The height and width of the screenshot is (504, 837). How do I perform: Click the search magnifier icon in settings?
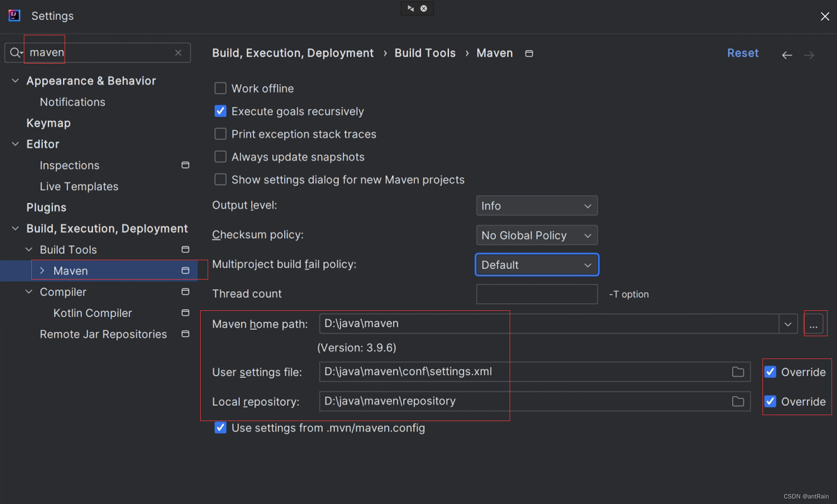pos(16,53)
